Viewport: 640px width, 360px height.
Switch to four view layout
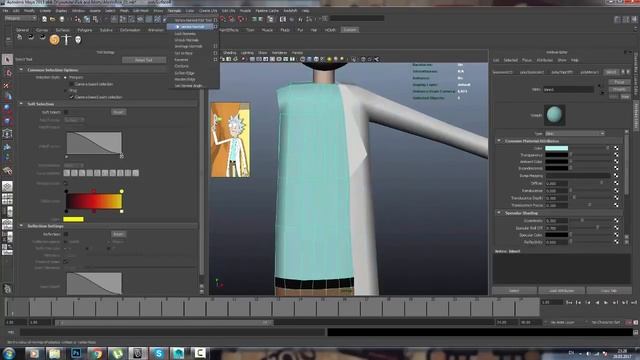pyautogui.click(x=7, y=199)
